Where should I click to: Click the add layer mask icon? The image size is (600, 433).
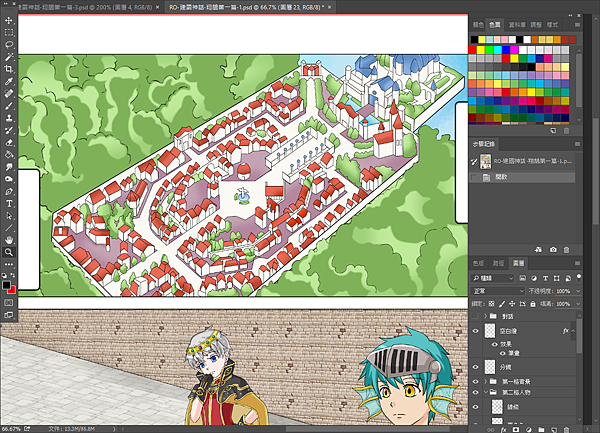[516, 430]
